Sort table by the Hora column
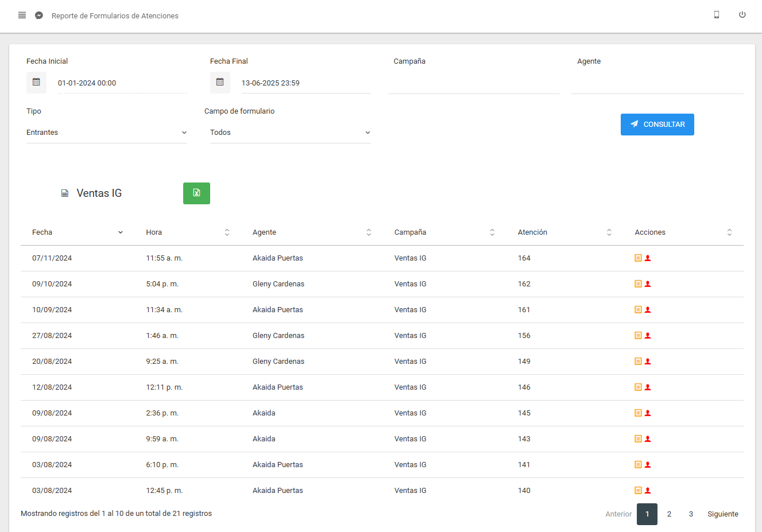 click(187, 232)
